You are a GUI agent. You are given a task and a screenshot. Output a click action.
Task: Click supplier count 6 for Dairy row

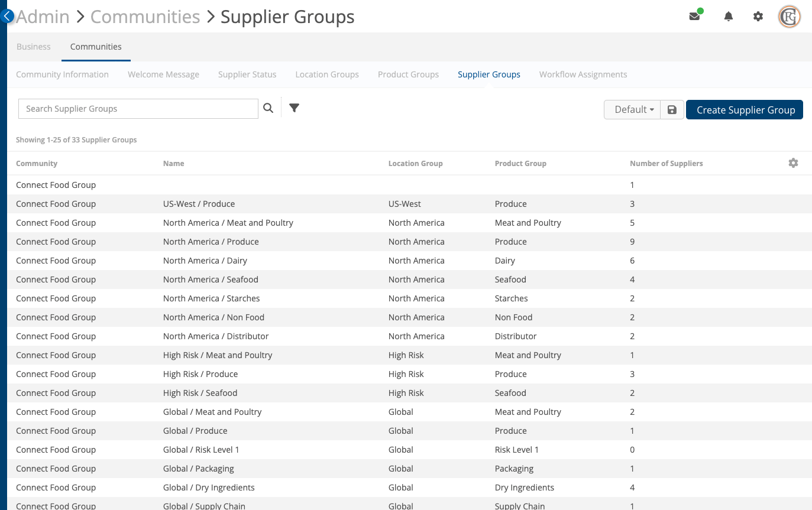[632, 261]
